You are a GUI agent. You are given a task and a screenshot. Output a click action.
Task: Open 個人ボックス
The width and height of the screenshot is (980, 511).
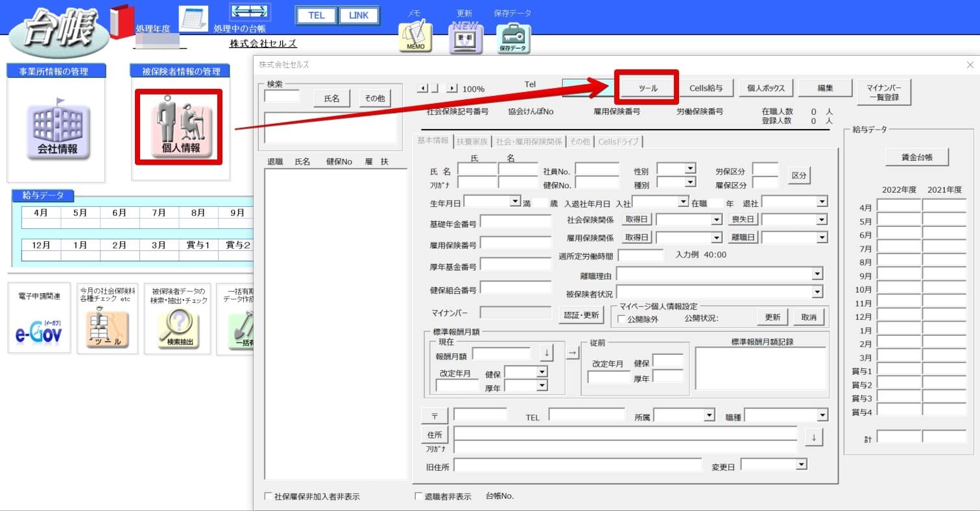tap(766, 88)
